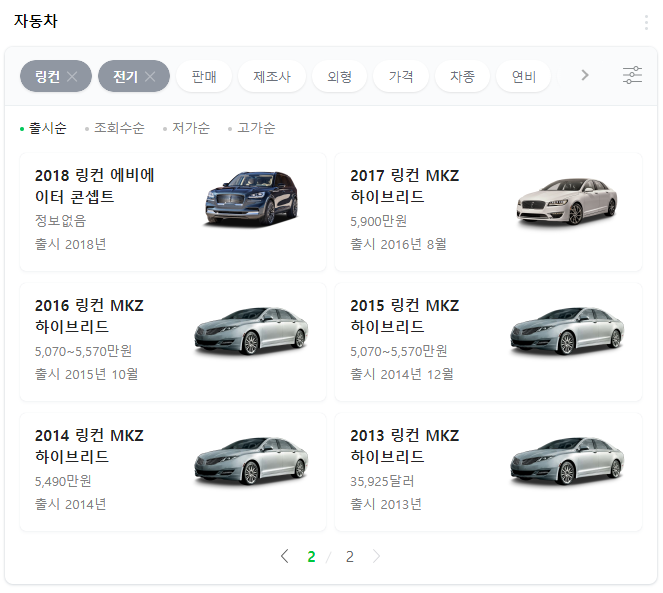
Task: Open 2014 링컨 MKZ 하이브리드 title
Action: click(x=89, y=445)
